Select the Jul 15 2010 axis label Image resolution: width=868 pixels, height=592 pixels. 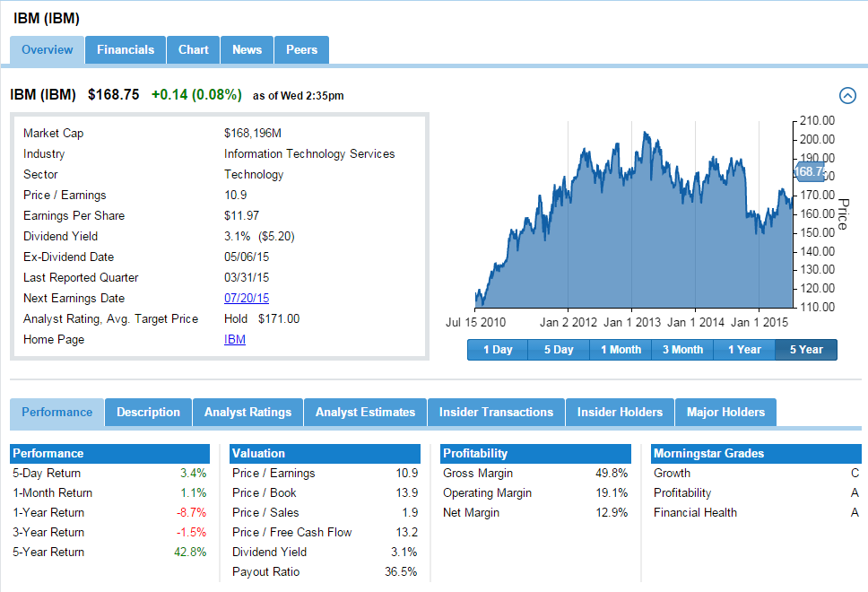(x=475, y=322)
